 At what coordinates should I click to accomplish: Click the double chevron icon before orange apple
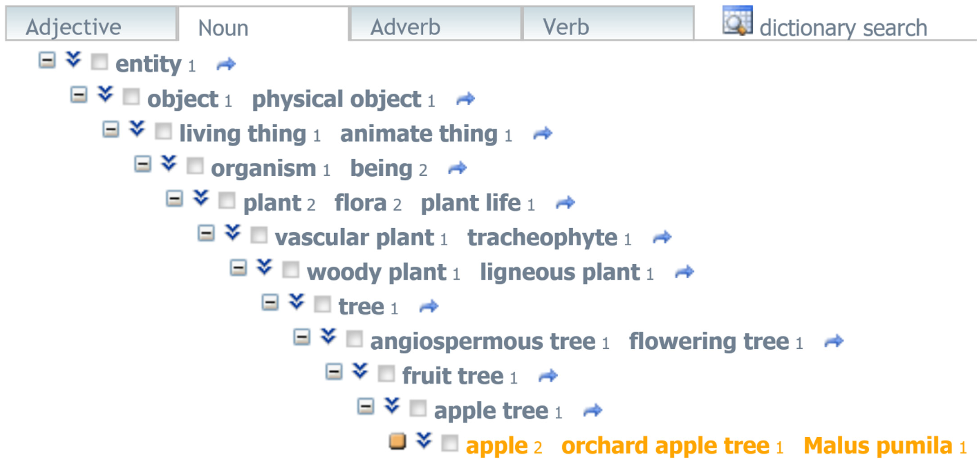pos(424,440)
